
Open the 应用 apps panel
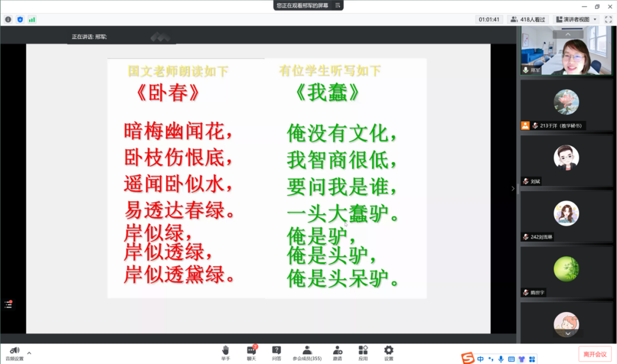point(363,353)
